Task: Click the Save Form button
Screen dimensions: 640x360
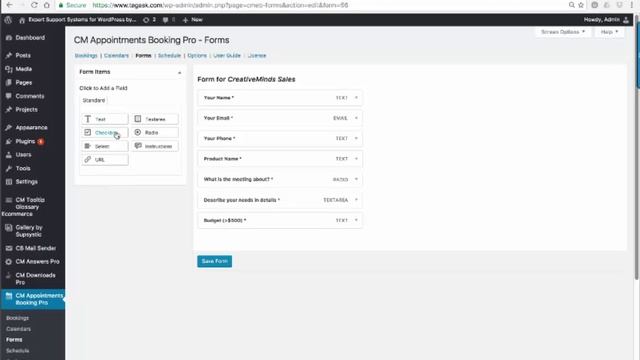Action: (214, 261)
